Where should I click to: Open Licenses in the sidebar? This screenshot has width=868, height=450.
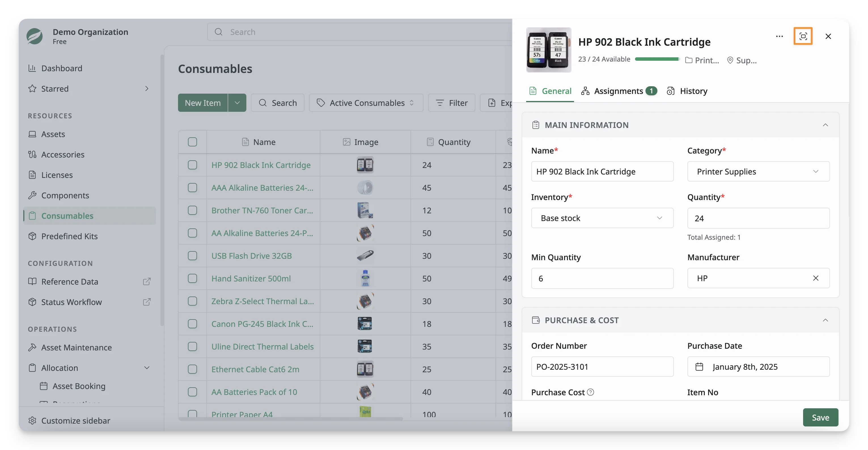(89, 175)
